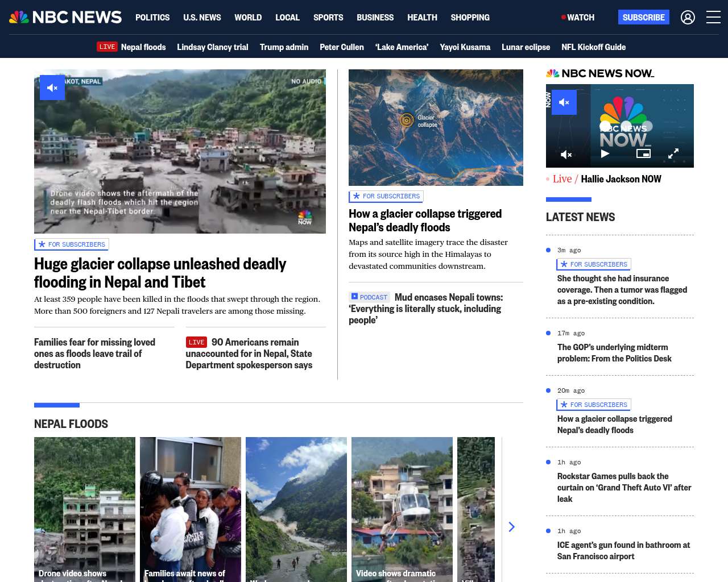Open the 'Lake America' topic
Screen dimensions: 728x582
click(x=402, y=47)
